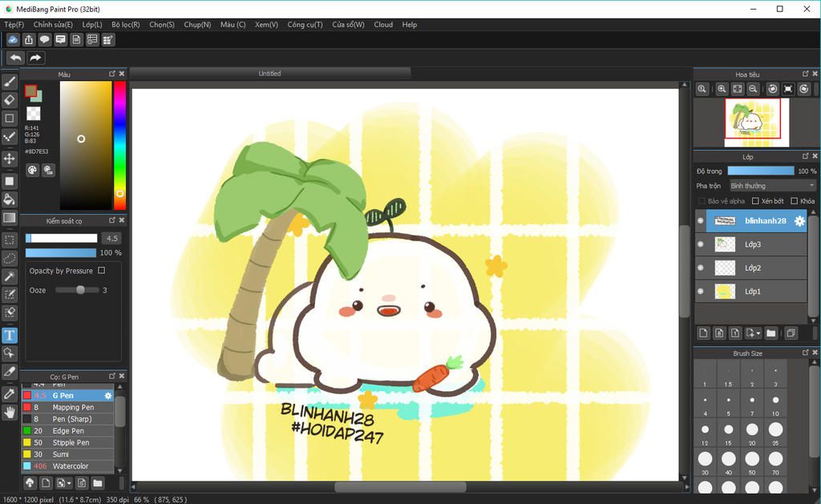Select the Bucket fill tool
This screenshot has height=504, width=821.
tap(10, 200)
